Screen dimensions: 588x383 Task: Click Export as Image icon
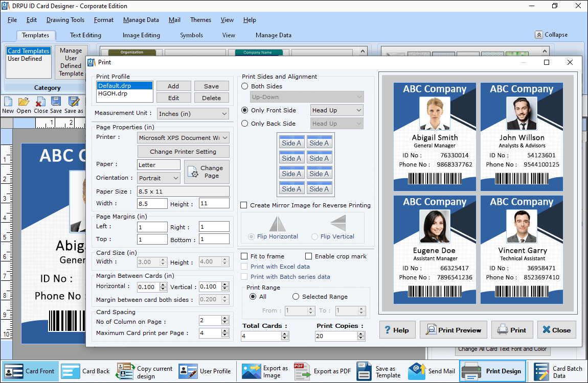coord(251,371)
